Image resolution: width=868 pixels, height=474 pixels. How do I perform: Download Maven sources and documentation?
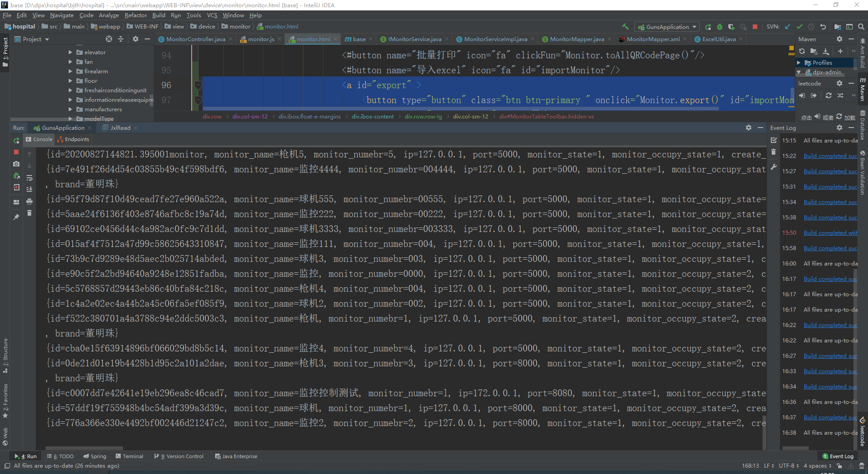[826, 51]
